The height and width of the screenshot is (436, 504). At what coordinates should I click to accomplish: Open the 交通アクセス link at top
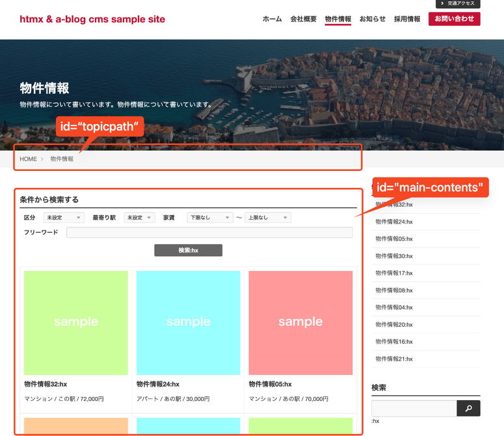[458, 4]
